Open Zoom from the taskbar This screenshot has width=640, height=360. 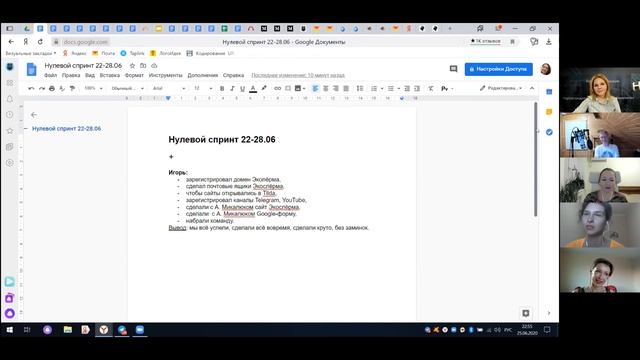pyautogui.click(x=140, y=330)
